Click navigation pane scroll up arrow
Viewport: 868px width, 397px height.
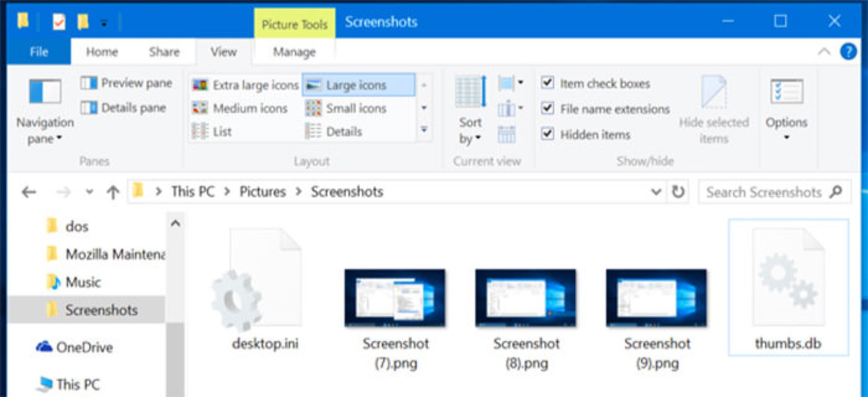click(x=175, y=223)
